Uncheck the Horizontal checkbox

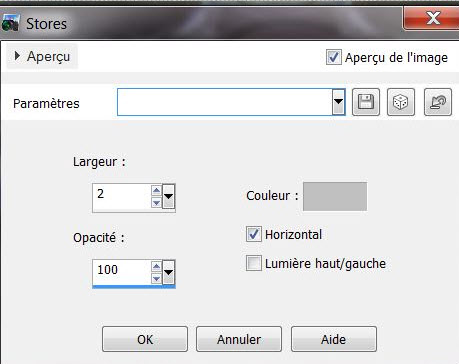click(x=253, y=234)
